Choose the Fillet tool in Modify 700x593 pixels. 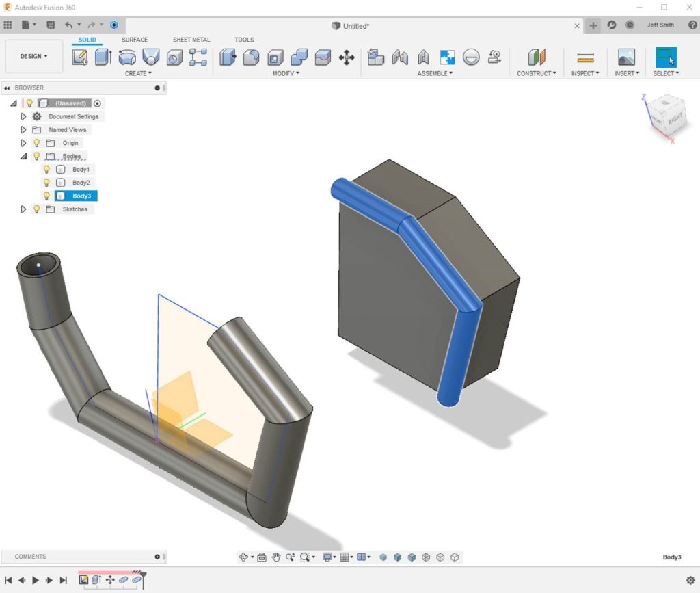251,57
